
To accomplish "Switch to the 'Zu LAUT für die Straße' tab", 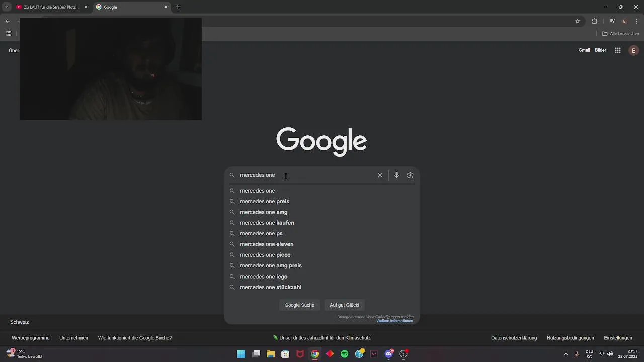I will coord(52,7).
